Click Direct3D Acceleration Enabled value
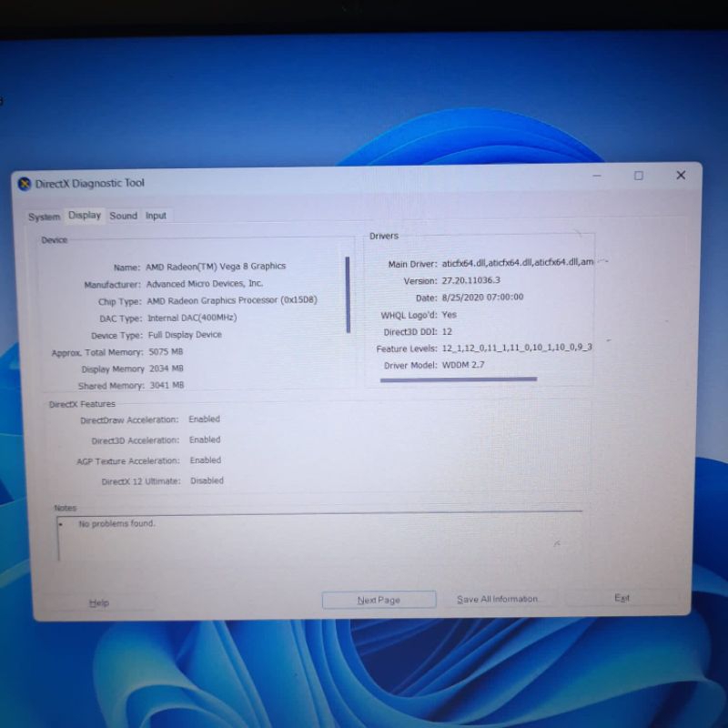The width and height of the screenshot is (728, 728). coord(205,440)
